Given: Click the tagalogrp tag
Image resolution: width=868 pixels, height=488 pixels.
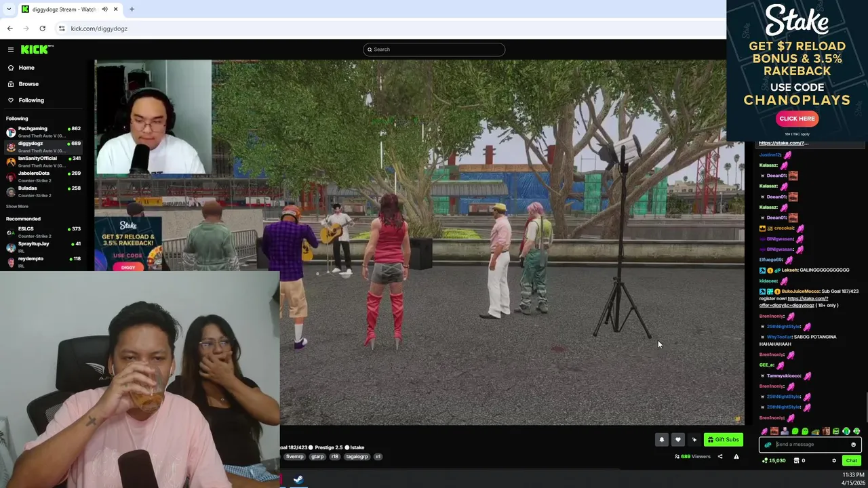Looking at the screenshot, I should (x=357, y=457).
